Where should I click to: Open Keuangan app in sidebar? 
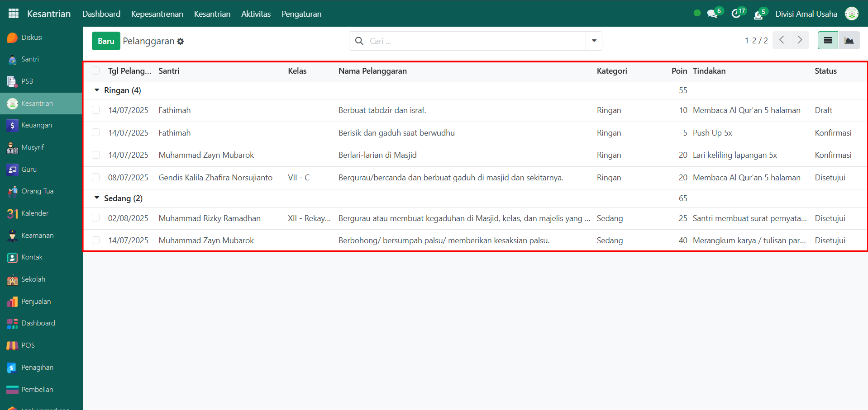pos(36,125)
